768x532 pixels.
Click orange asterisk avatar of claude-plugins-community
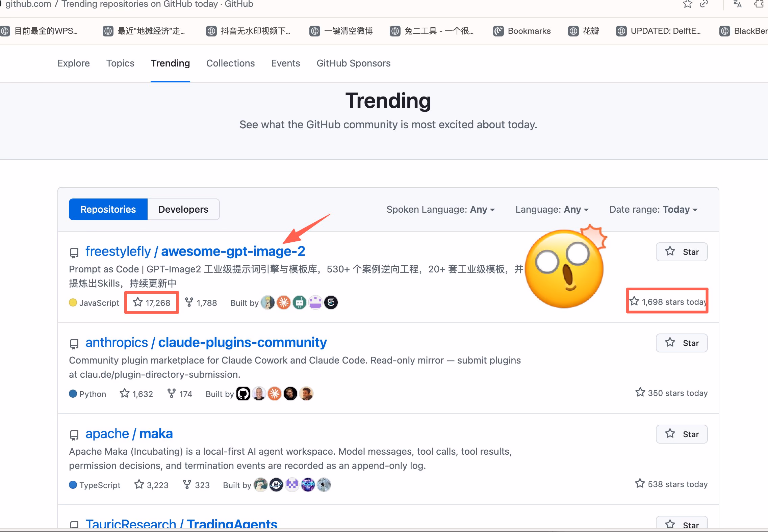click(275, 394)
